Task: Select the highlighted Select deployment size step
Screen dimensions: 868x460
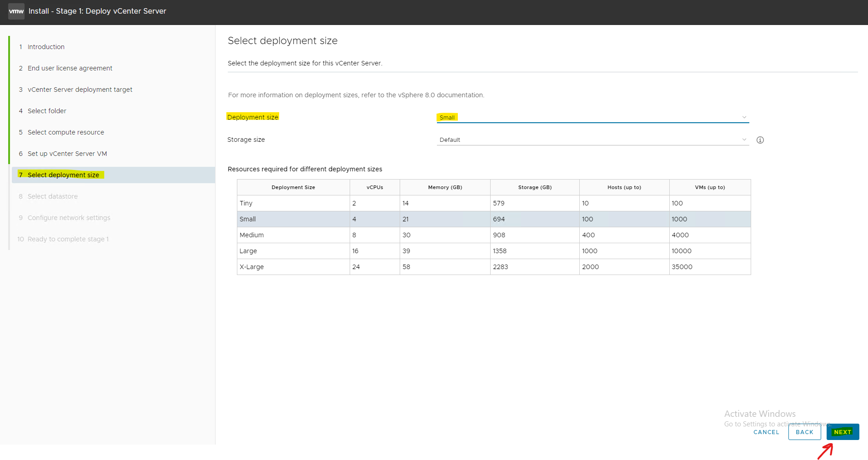Action: point(113,175)
